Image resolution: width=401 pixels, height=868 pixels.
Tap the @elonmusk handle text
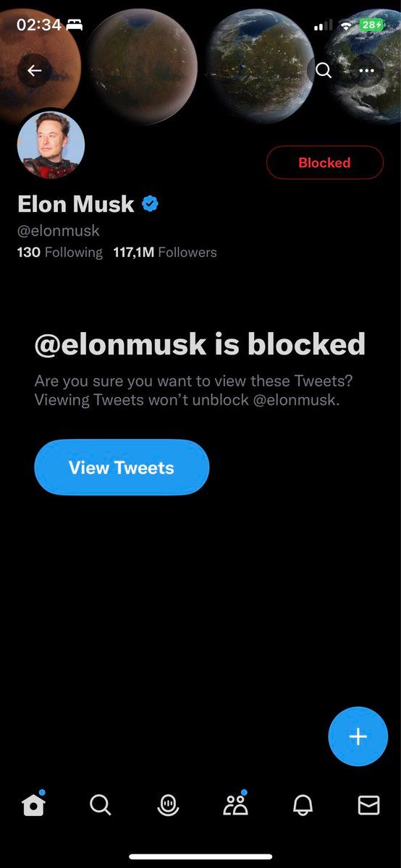pyautogui.click(x=59, y=231)
